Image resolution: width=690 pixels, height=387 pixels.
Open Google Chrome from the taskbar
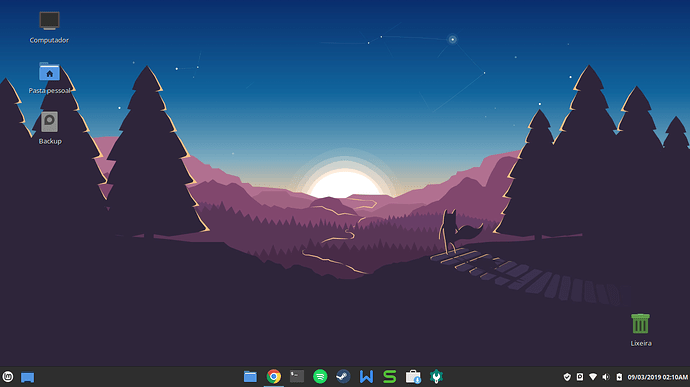(274, 377)
